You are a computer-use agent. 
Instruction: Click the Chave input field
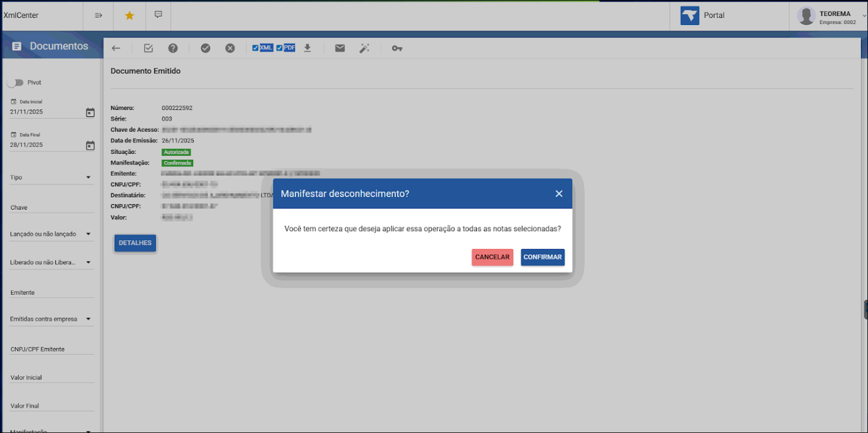(x=51, y=207)
